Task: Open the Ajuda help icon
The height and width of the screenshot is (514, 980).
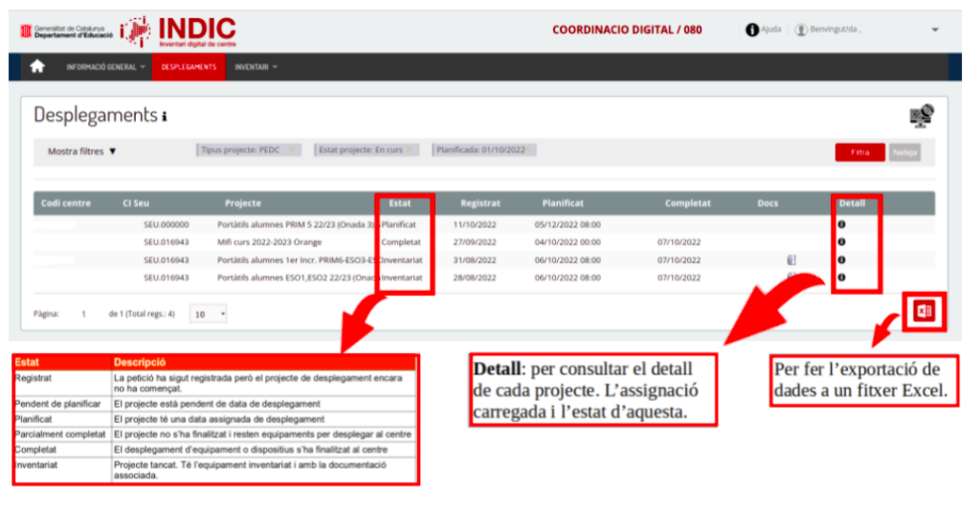Action: click(752, 31)
